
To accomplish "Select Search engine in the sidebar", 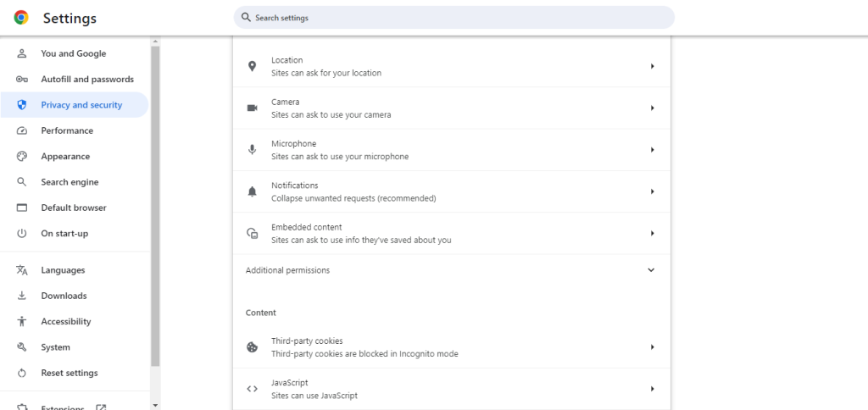I will point(70,182).
